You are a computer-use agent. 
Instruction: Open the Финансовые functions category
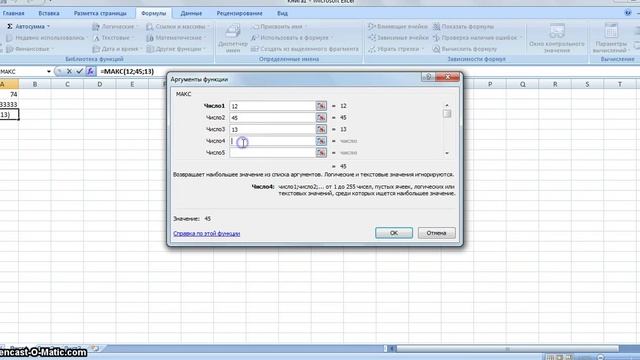click(x=30, y=49)
